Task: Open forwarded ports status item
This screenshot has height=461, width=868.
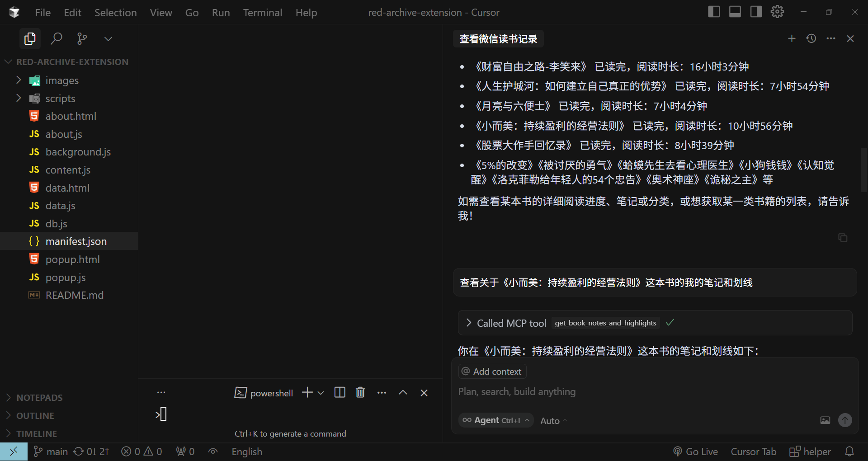Action: coord(185,452)
